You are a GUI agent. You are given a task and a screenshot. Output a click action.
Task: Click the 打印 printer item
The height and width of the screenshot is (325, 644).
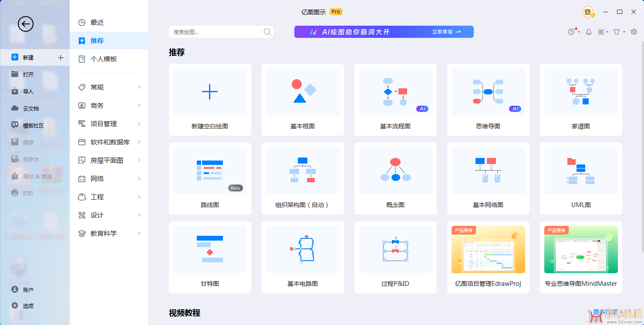coord(35,193)
